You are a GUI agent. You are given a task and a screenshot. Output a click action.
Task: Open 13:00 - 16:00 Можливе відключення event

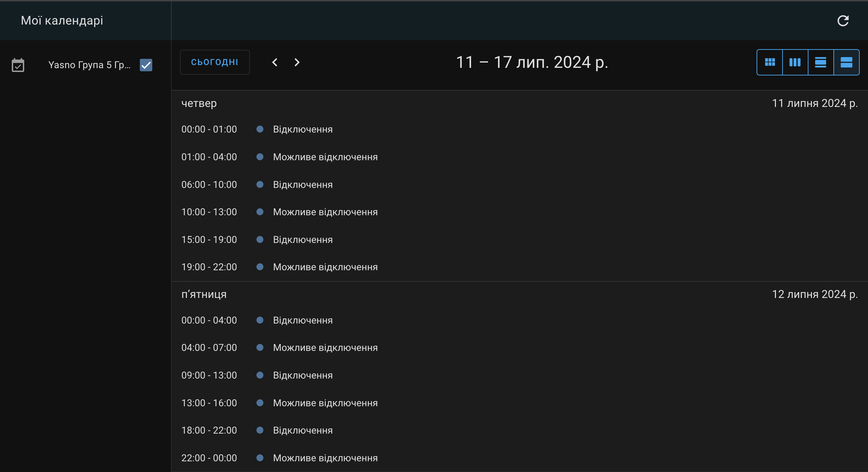click(x=519, y=403)
